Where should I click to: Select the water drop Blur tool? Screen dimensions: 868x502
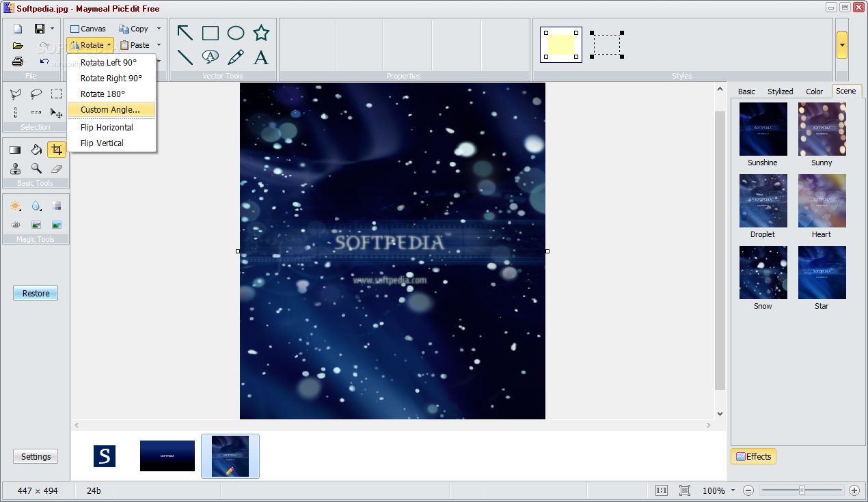pos(36,206)
